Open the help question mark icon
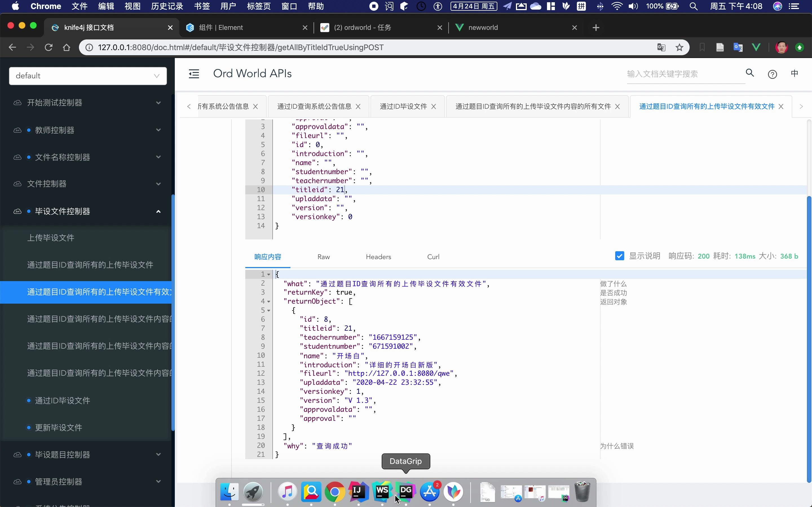 tap(772, 74)
